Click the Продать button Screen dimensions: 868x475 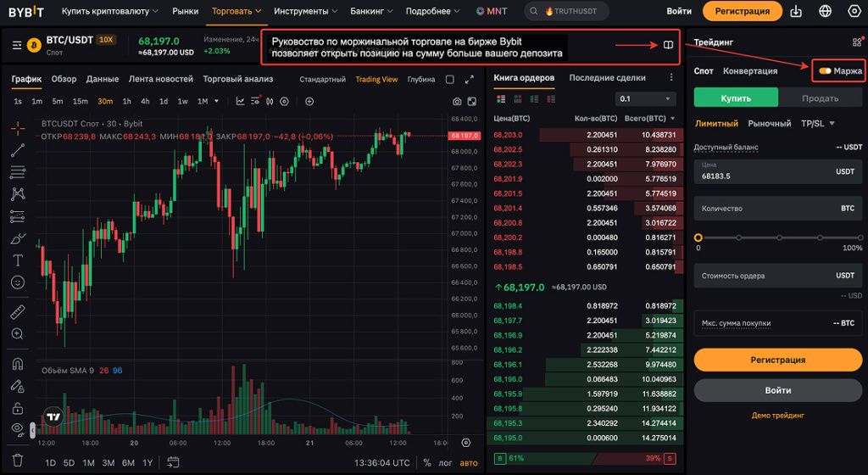820,98
